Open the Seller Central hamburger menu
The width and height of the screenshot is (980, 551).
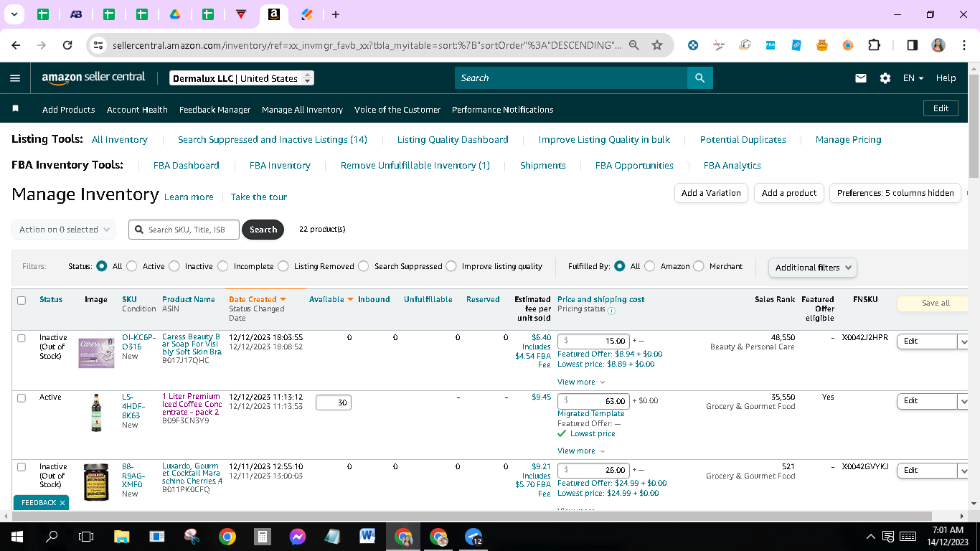pyautogui.click(x=15, y=78)
